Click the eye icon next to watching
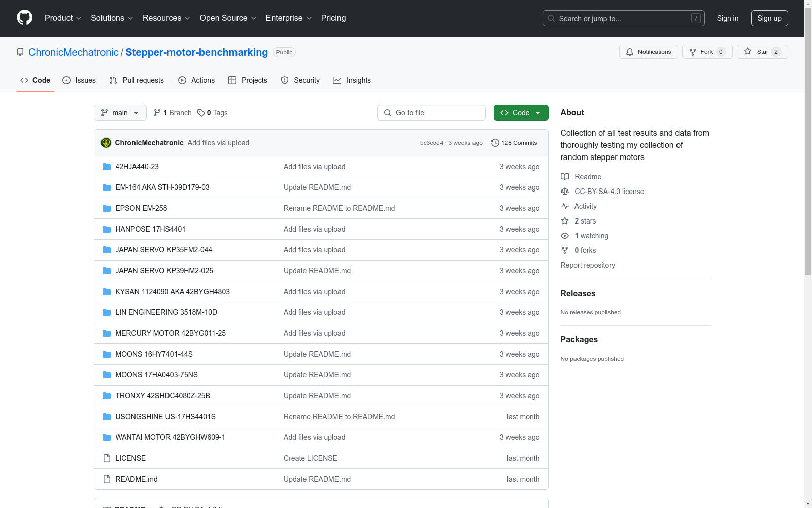This screenshot has height=508, width=812. 565,236
